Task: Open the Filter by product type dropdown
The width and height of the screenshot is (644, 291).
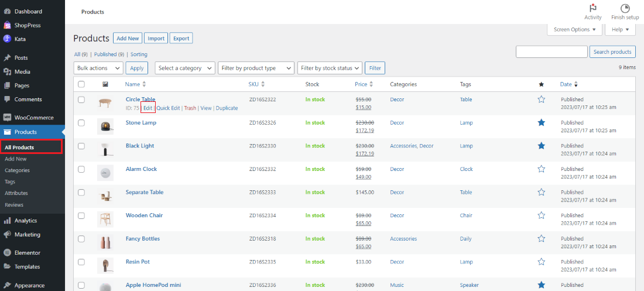Action: click(x=256, y=69)
